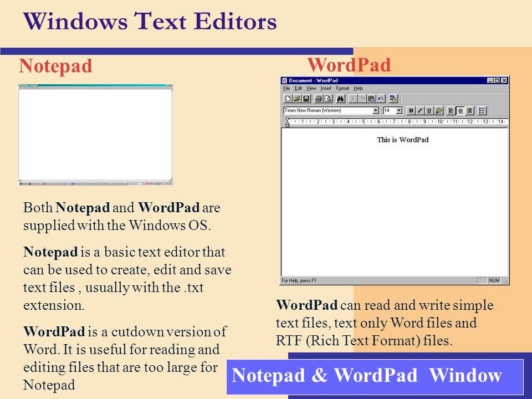This screenshot has height=399, width=532.
Task: Click the "For Help, press F1" status text
Action: 299,280
